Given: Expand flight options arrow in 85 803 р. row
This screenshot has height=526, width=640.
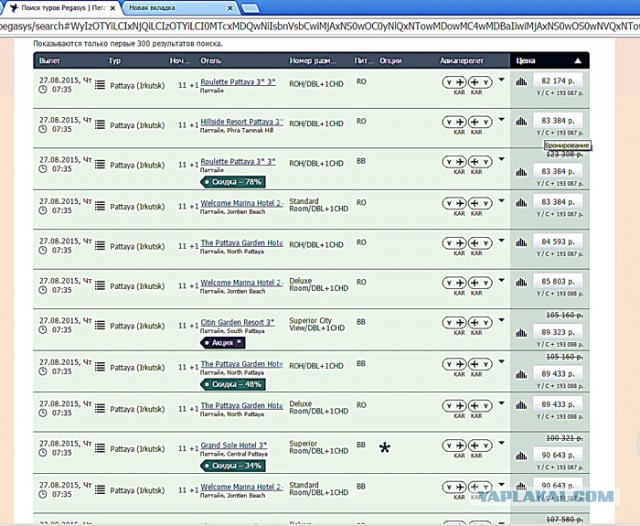Looking at the screenshot, I should [502, 280].
